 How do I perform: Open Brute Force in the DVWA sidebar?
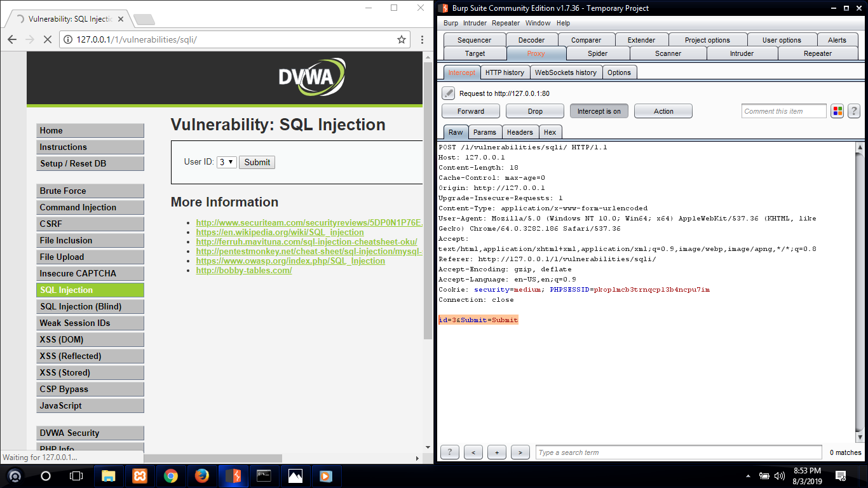90,191
